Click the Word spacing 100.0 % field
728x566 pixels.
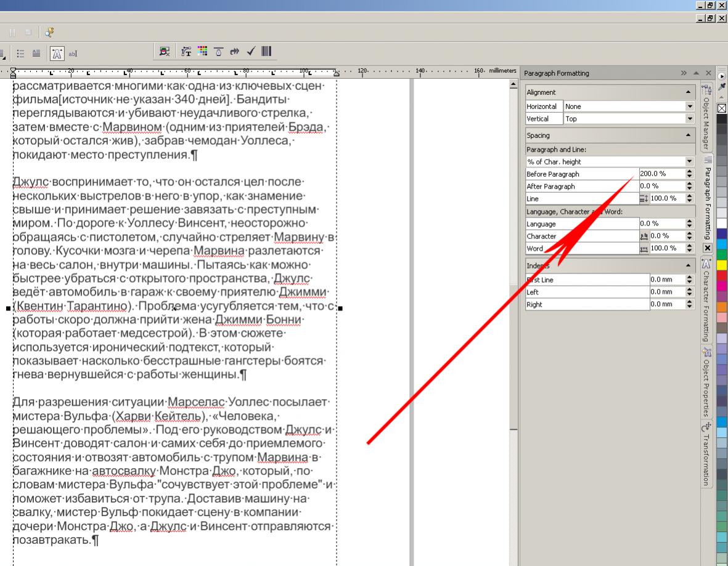click(667, 248)
